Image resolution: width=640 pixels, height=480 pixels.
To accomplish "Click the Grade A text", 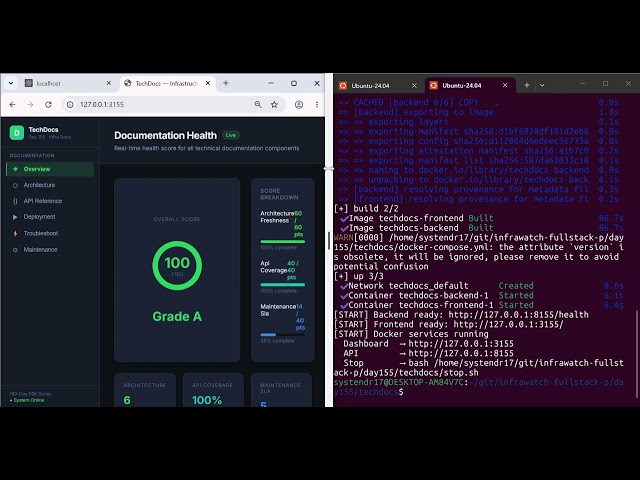I will click(177, 316).
